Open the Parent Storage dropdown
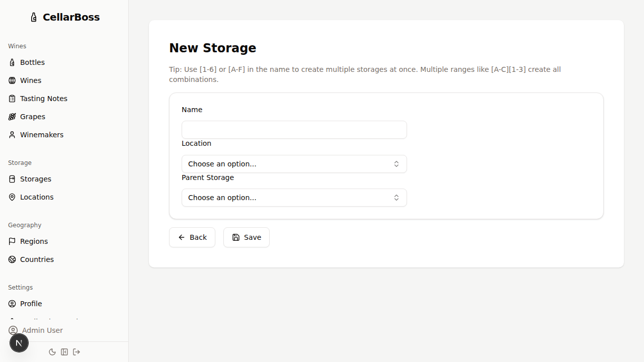This screenshot has width=644, height=362. [294, 197]
